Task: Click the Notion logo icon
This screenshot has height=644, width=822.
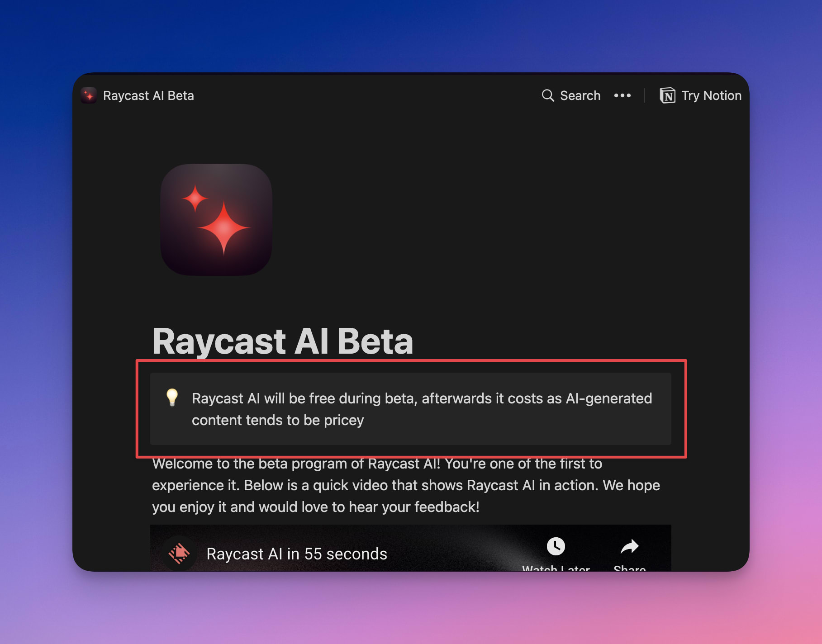Action: click(667, 95)
